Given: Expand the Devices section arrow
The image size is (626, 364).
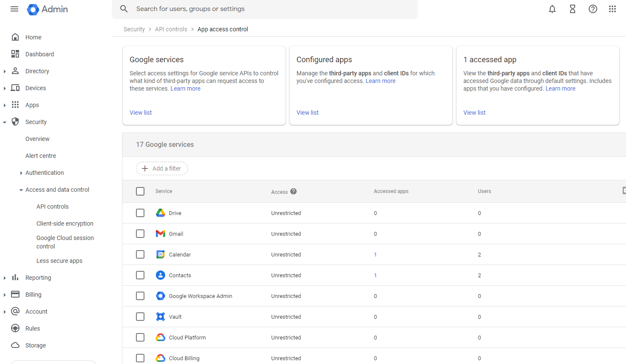Looking at the screenshot, I should coord(5,88).
